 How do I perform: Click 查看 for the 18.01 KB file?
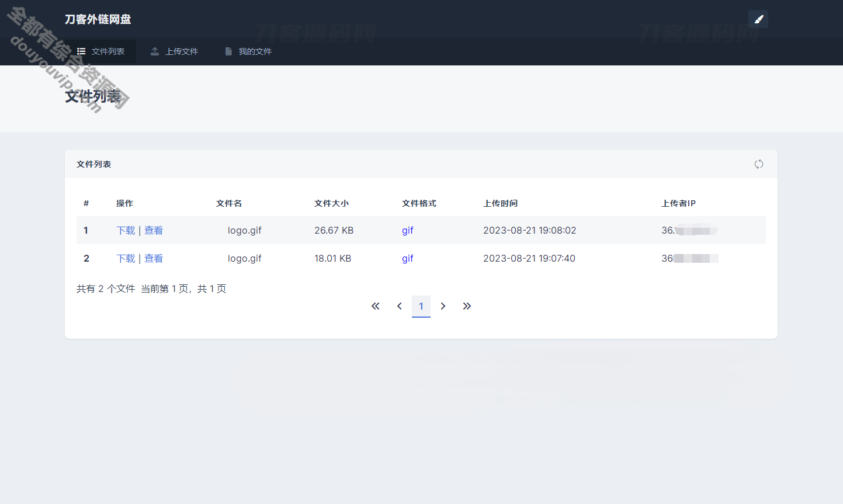(x=154, y=258)
